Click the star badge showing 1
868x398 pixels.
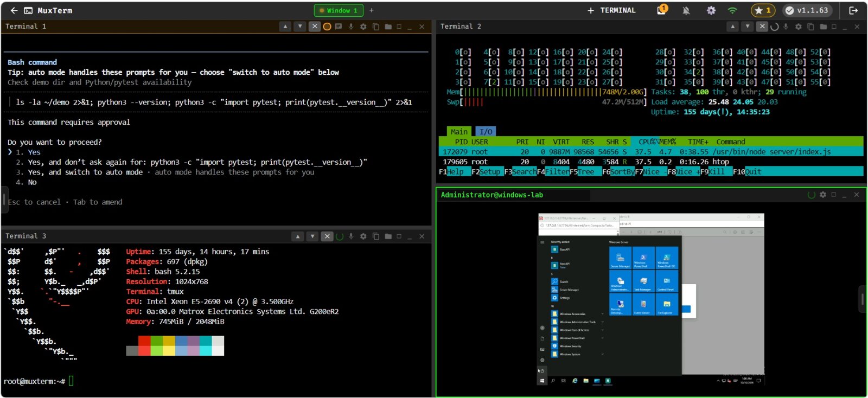pyautogui.click(x=763, y=10)
